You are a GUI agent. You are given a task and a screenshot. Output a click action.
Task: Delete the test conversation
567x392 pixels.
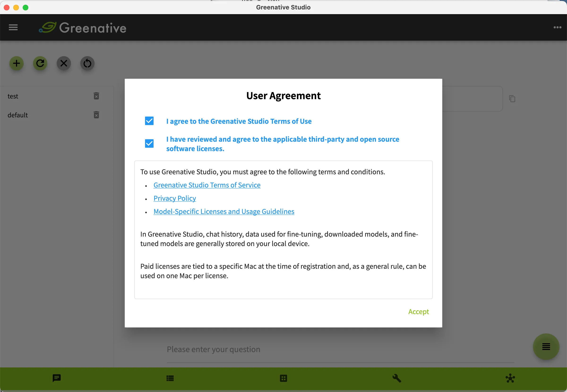point(96,96)
